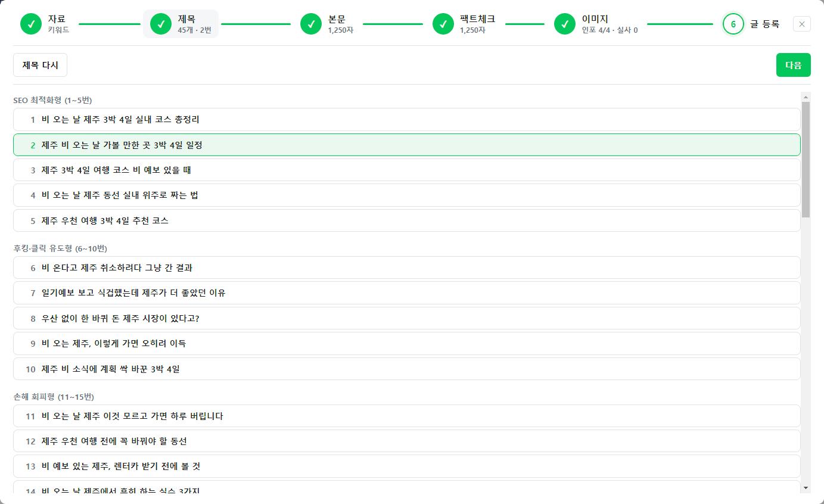
Task: Choose title 13 렌터카 받기 전에 볼 것
Action: (406, 466)
